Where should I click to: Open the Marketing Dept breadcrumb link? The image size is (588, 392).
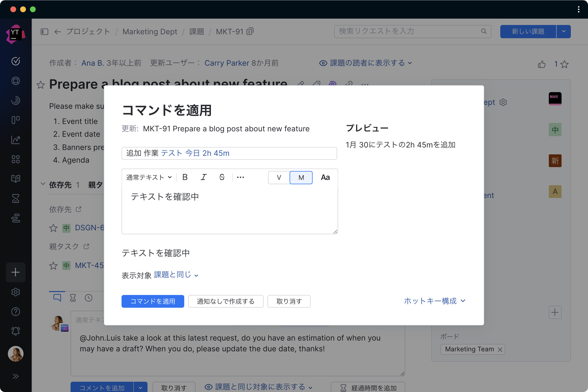pyautogui.click(x=149, y=32)
